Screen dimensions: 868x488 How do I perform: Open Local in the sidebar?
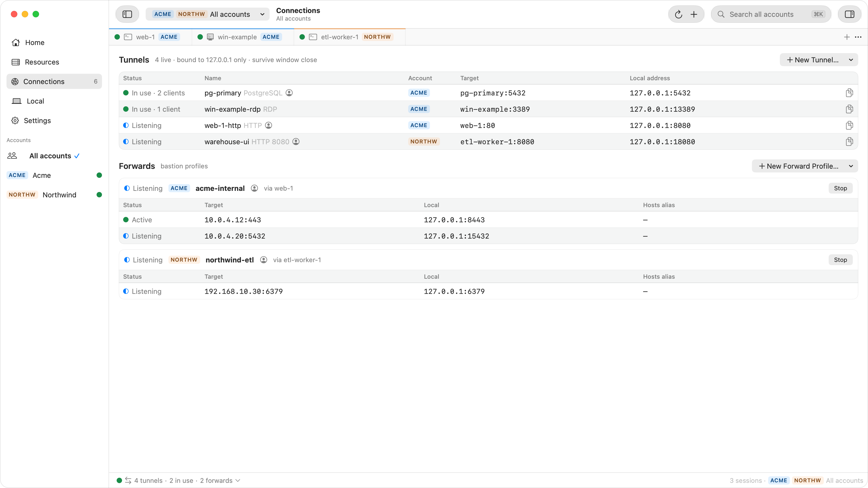click(x=54, y=101)
